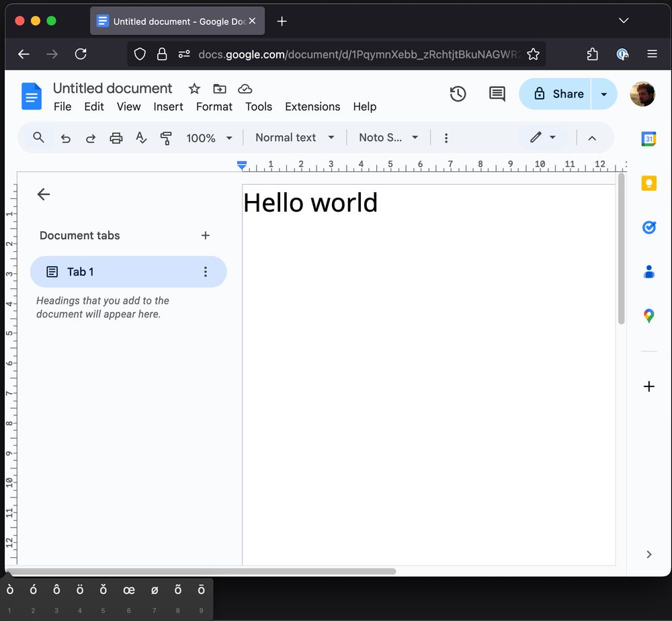The image size is (672, 621).
Task: Check the cloud save status icon
Action: tap(245, 89)
